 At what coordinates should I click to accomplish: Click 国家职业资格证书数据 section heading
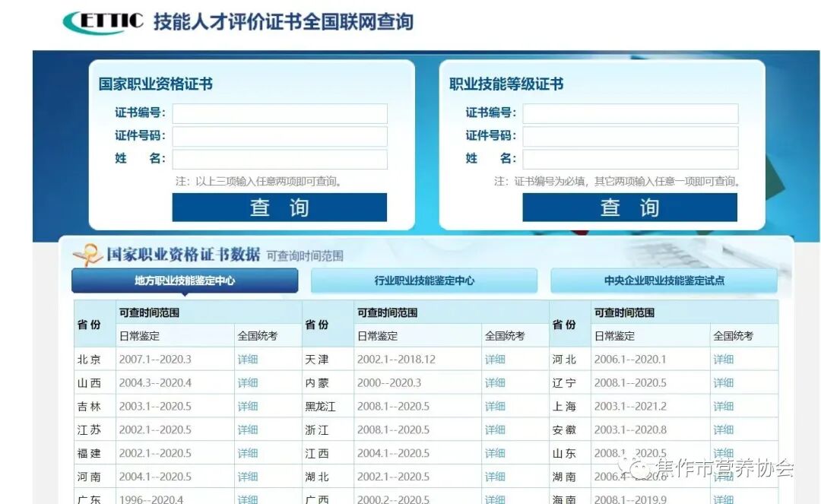point(183,255)
